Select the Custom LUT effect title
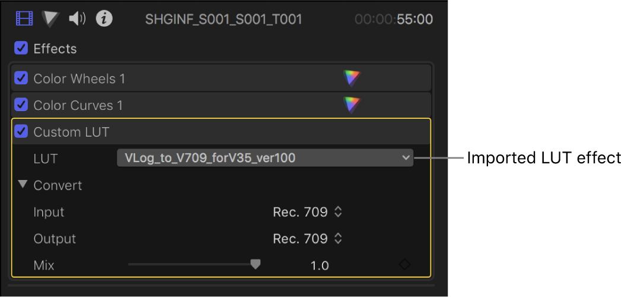 click(x=71, y=132)
